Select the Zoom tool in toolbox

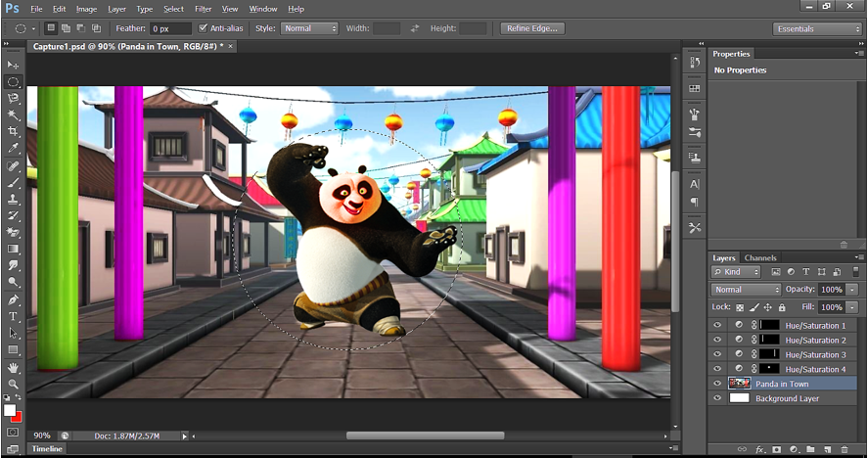click(13, 384)
